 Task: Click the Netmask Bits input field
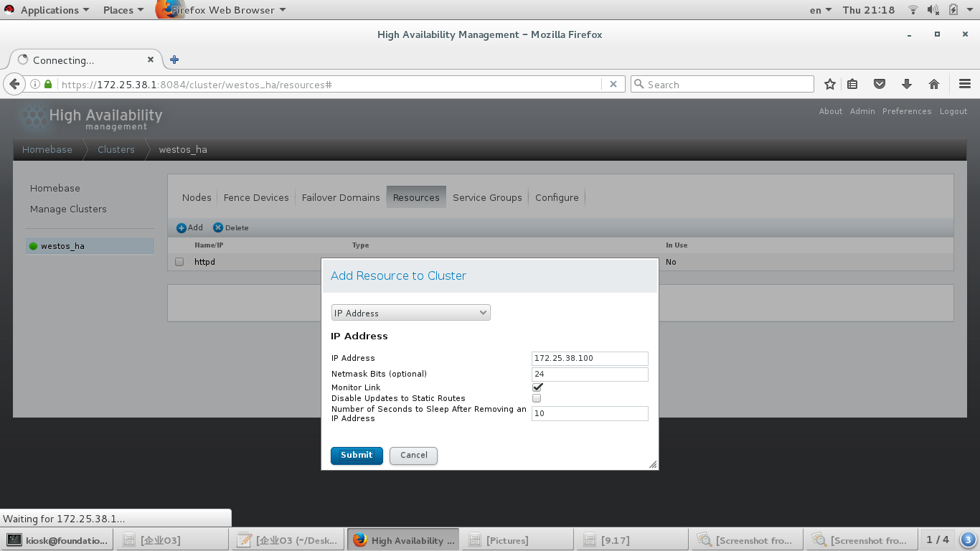[590, 375]
